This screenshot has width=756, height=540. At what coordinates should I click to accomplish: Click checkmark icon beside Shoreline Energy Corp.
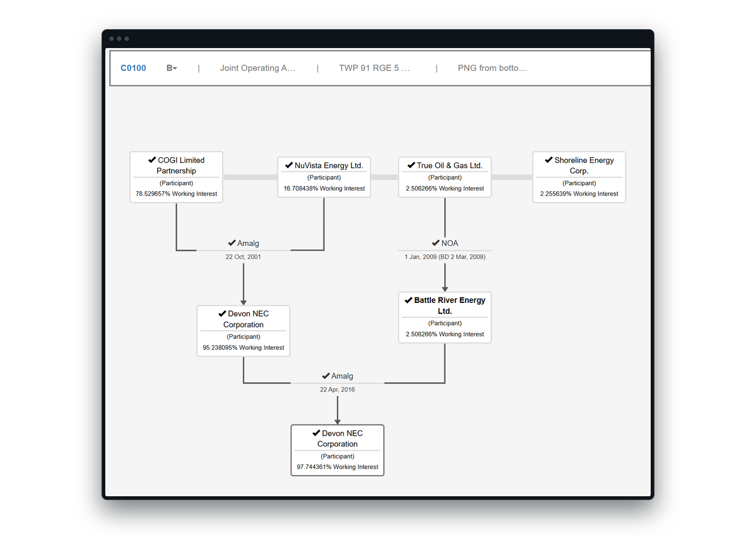(x=549, y=160)
